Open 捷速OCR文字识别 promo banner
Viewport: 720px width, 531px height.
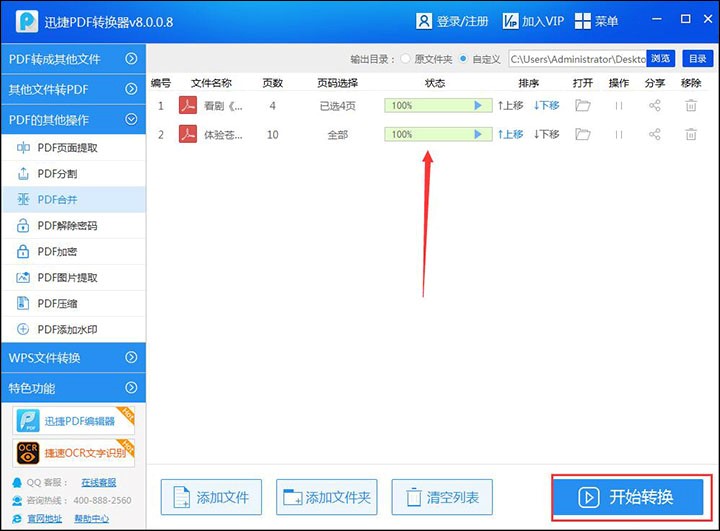(x=73, y=453)
